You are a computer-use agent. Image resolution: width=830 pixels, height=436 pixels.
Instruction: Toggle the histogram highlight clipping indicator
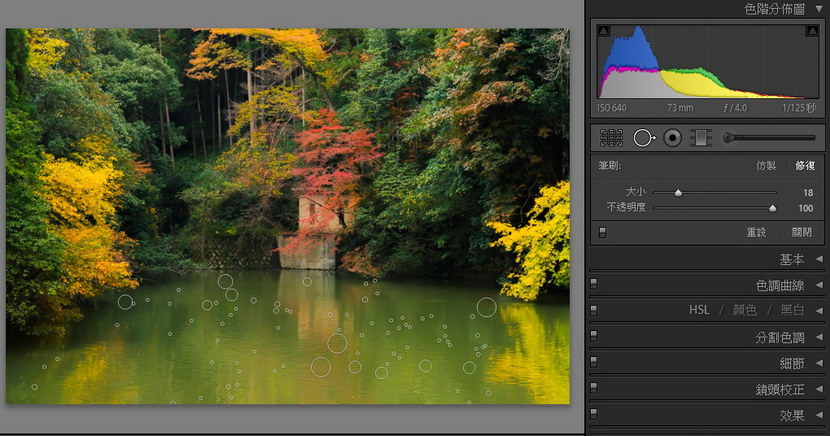(812, 31)
